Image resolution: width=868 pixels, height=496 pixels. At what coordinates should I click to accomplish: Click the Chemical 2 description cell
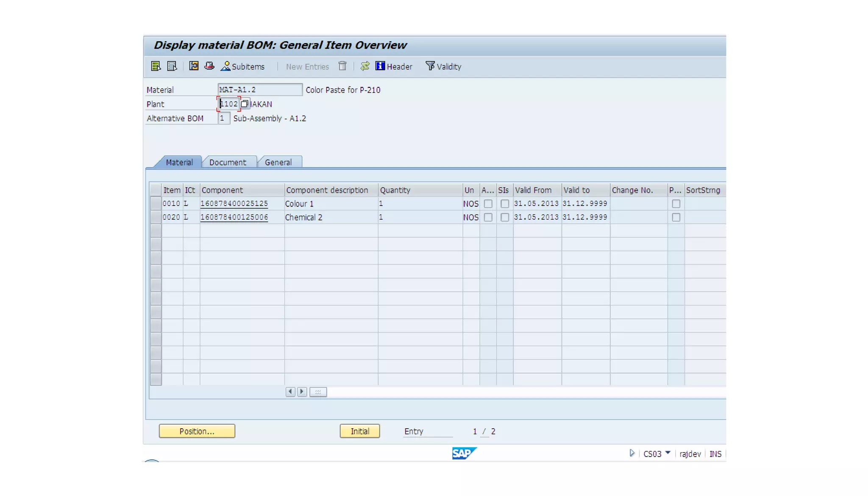[331, 217]
